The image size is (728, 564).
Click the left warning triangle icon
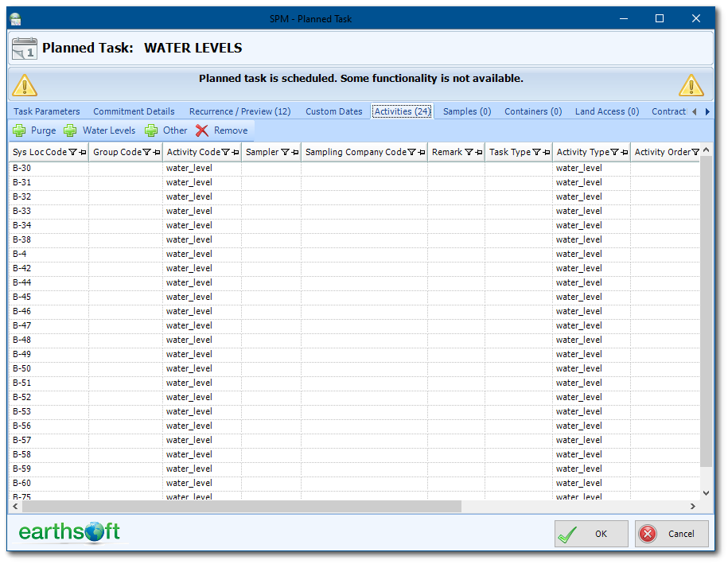23,84
